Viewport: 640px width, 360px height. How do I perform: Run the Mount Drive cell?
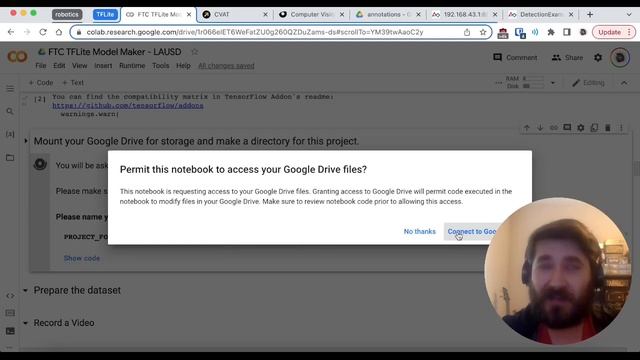(x=40, y=164)
